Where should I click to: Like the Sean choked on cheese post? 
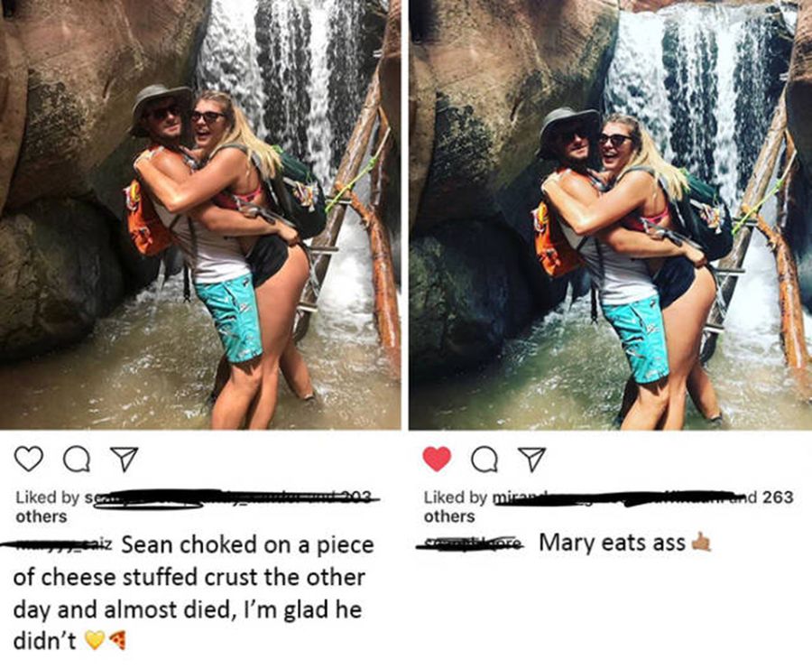click(29, 459)
